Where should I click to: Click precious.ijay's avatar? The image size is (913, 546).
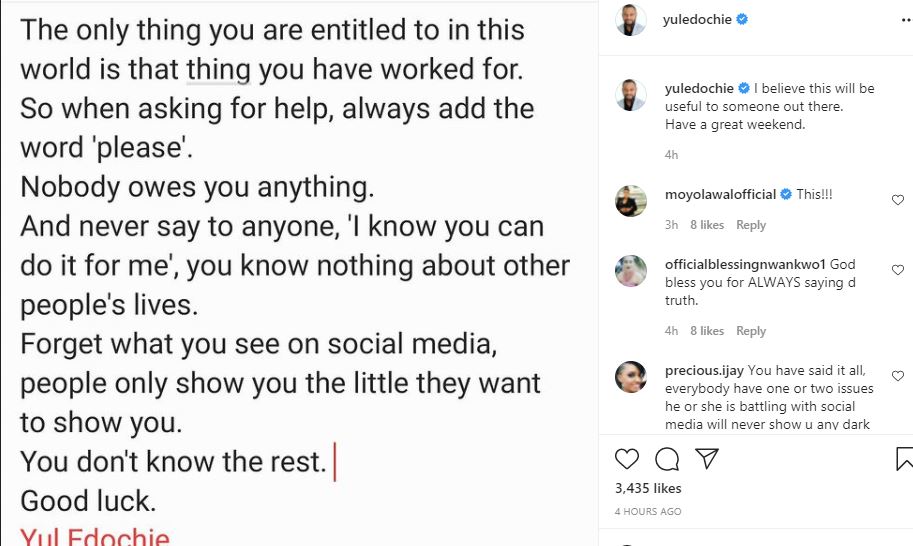[631, 376]
